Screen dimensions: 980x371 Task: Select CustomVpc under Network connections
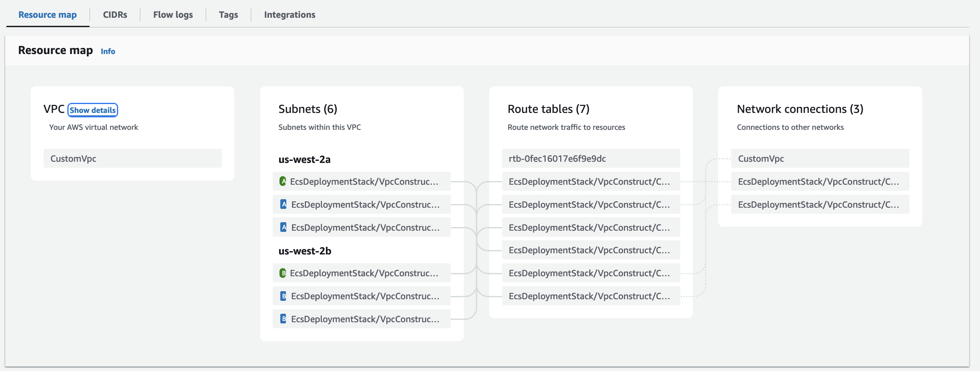[x=819, y=158]
